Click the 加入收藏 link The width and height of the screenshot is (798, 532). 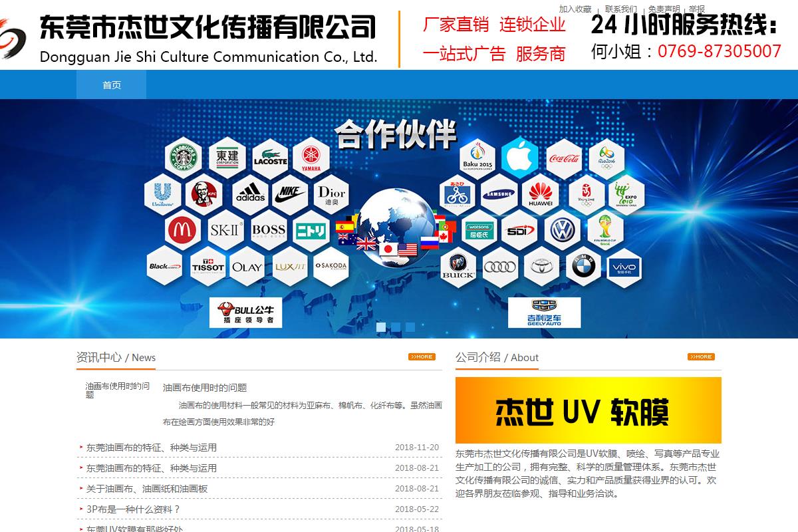[x=575, y=9]
